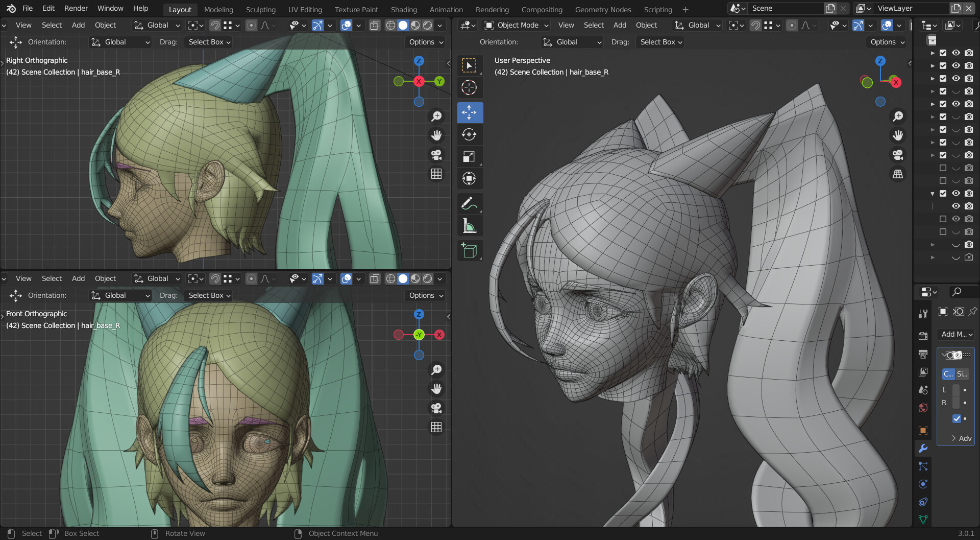Uncheck the modifier checkbox below the R field
The height and width of the screenshot is (540, 980).
(957, 418)
